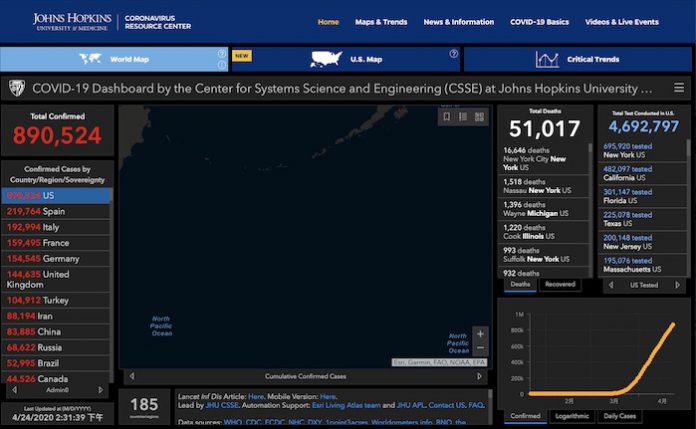Select the US row in country list
Screen dimensions: 696x429
tap(56, 195)
